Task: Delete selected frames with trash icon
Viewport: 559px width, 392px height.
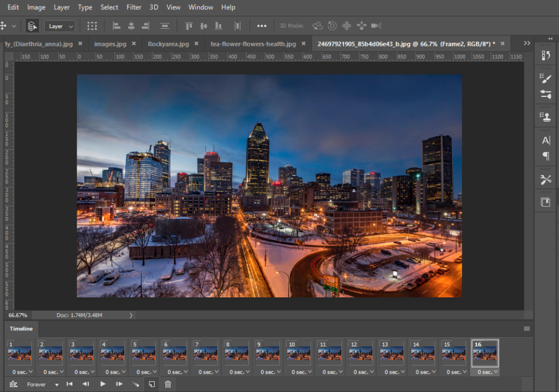Action: coord(168,384)
